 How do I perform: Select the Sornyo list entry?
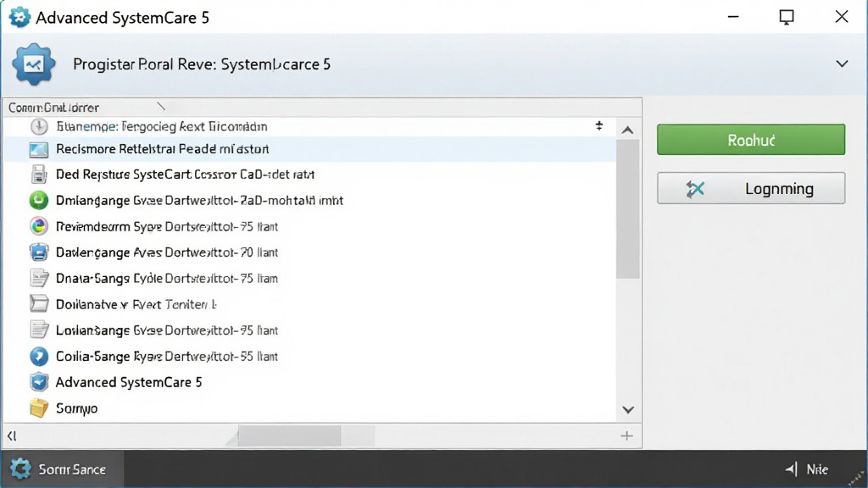pos(76,409)
